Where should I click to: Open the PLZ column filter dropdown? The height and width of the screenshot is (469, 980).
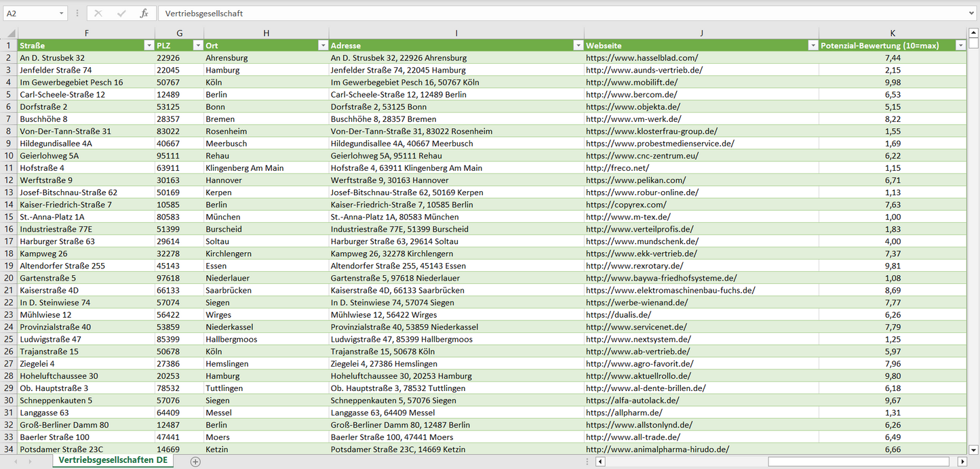(x=197, y=45)
